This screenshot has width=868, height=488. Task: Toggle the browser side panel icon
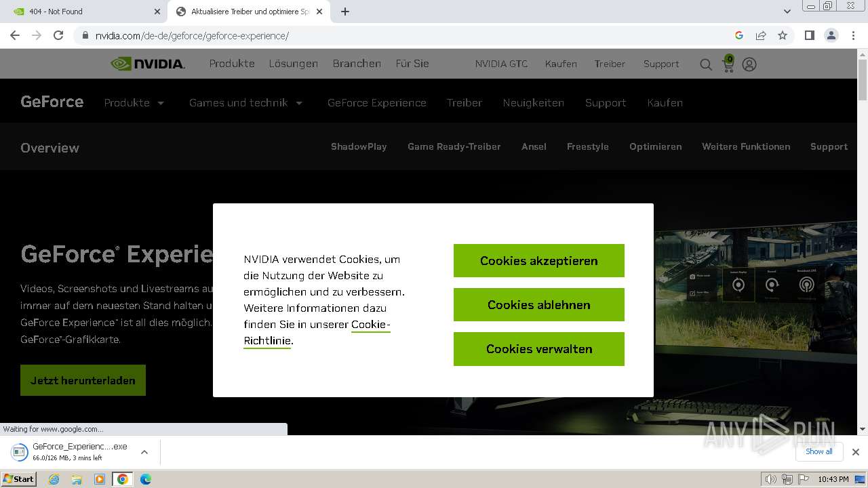coord(809,35)
